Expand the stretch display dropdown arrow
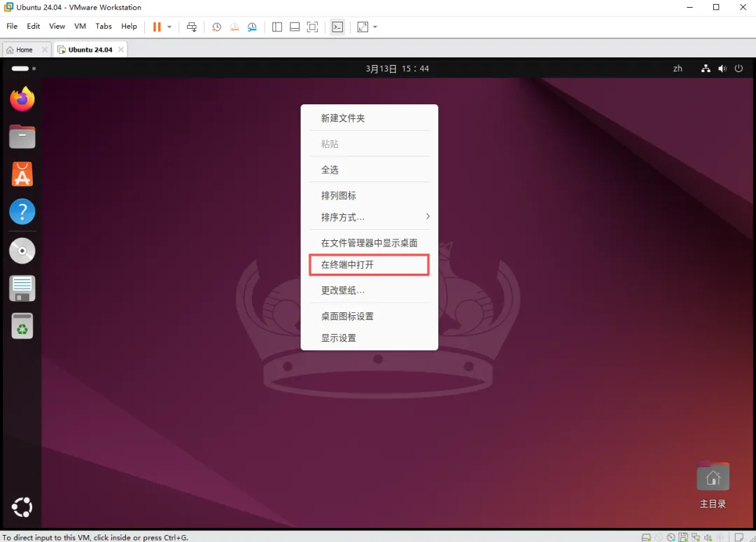This screenshot has height=542, width=756. [375, 27]
